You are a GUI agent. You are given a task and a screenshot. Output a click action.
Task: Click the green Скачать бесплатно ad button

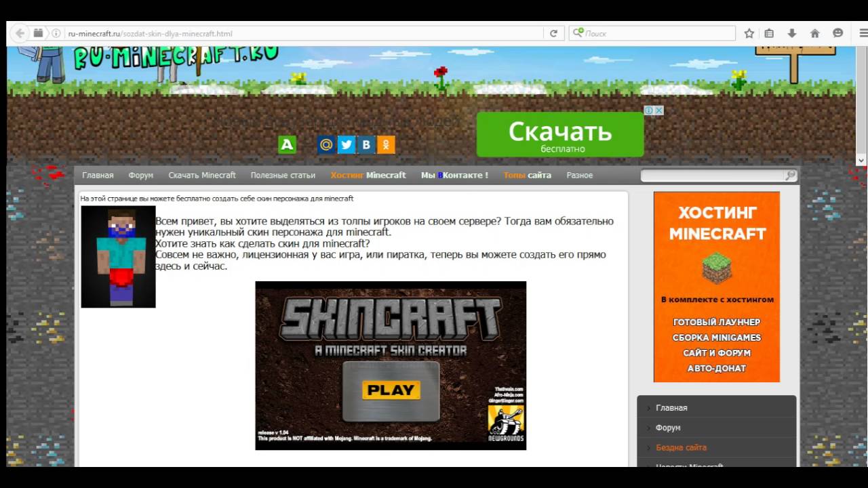pos(560,134)
